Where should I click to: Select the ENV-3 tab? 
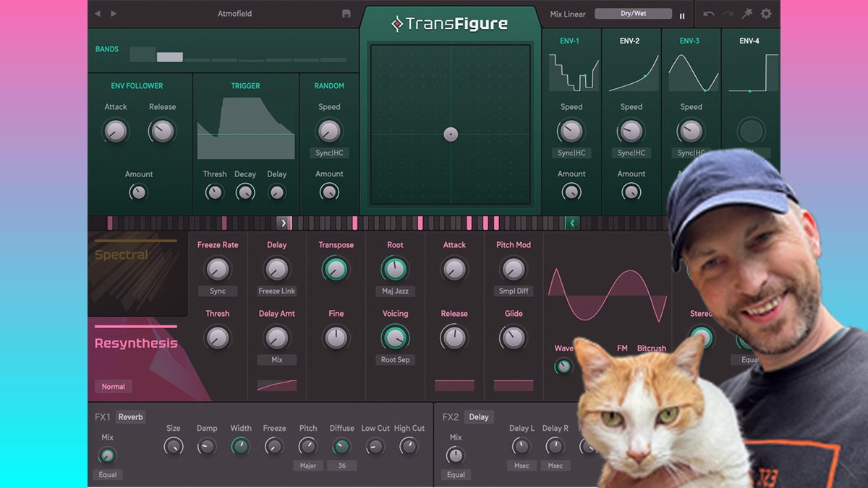pos(689,41)
